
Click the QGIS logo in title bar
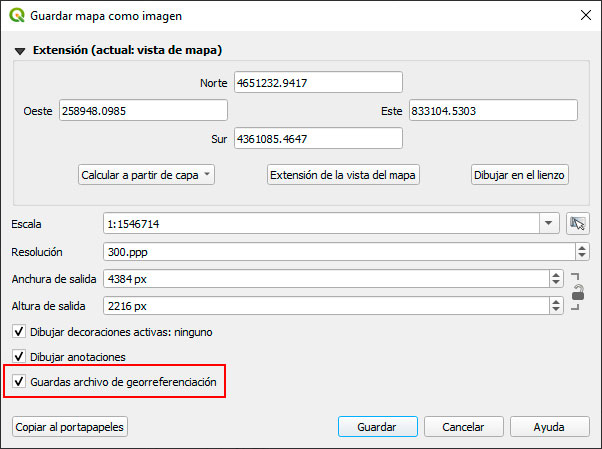(17, 16)
